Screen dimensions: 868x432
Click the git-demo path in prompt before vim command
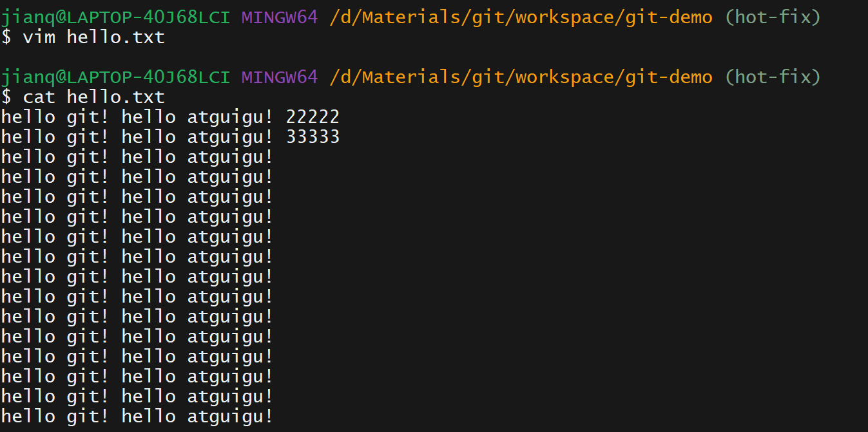click(x=521, y=18)
